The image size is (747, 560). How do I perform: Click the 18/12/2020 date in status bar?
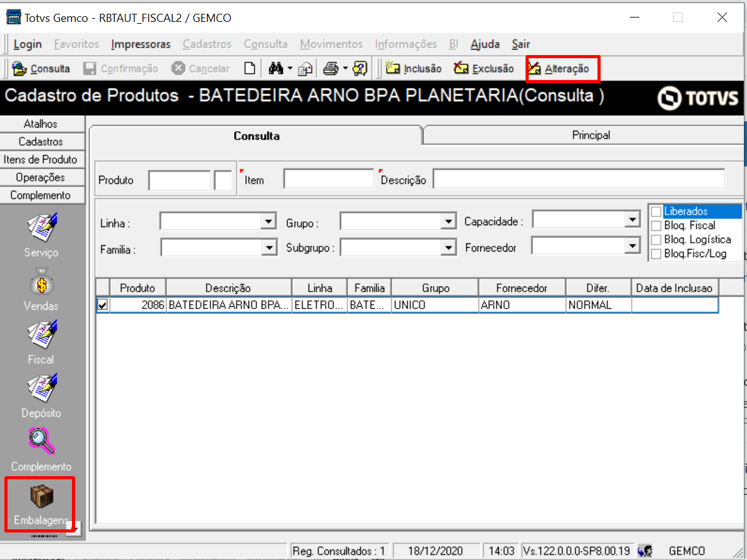(435, 551)
